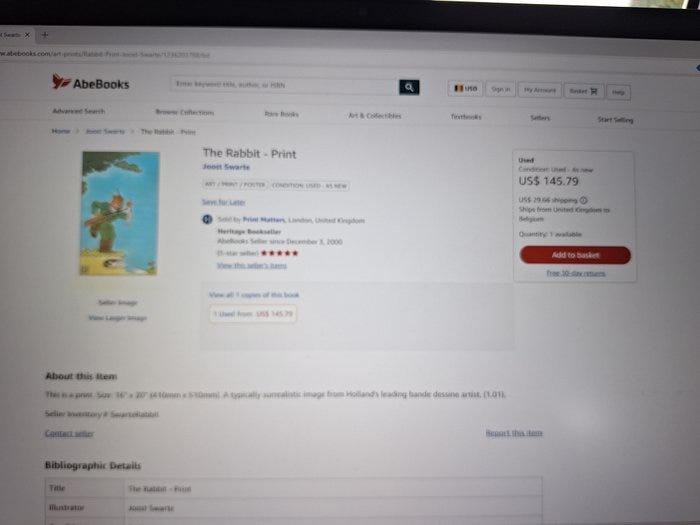Screen dimensions: 700x525
Task: Click the Sign in button
Action: (500, 89)
